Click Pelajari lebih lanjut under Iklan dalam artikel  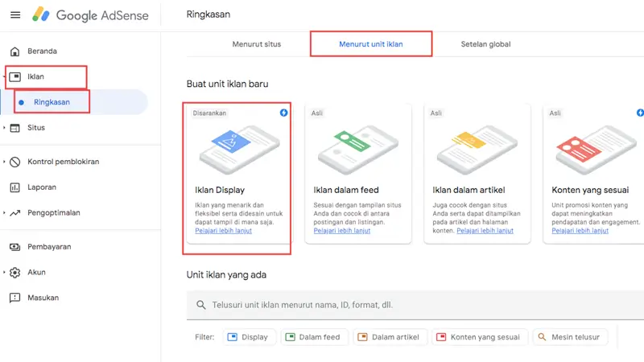tap(485, 231)
